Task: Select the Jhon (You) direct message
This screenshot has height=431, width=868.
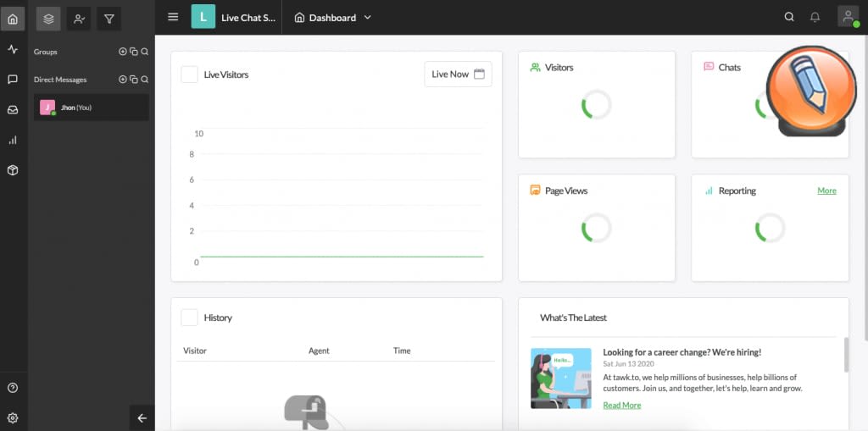Action: pyautogui.click(x=92, y=108)
